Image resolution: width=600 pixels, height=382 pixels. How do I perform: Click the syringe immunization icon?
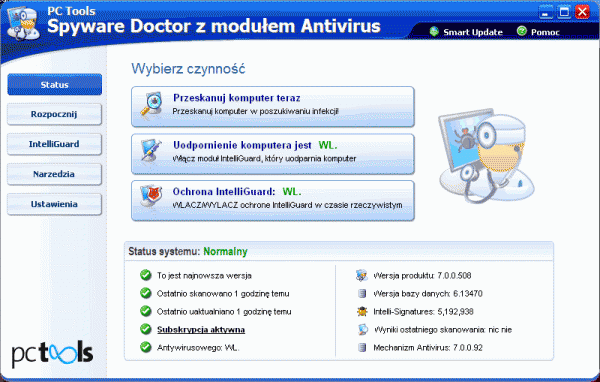pos(151,150)
